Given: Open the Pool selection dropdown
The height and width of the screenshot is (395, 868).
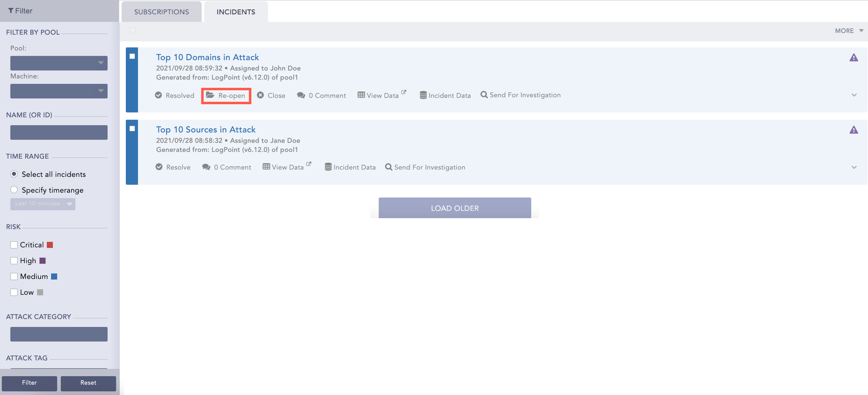Looking at the screenshot, I should click(x=59, y=63).
